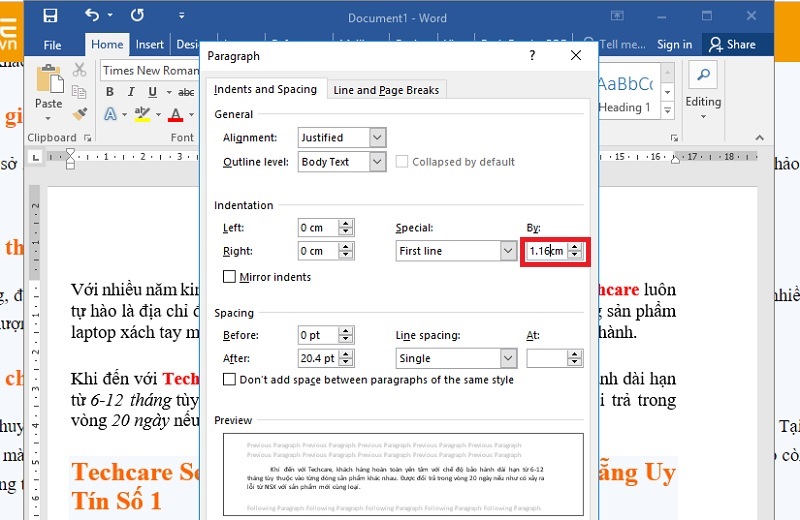Screen dimensions: 800x520
Task: Click the At line spacing spinner
Action: coord(575,358)
